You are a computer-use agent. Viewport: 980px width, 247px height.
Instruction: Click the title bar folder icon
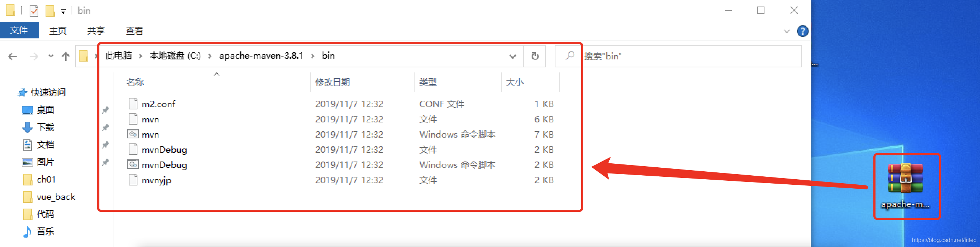pyautogui.click(x=10, y=10)
